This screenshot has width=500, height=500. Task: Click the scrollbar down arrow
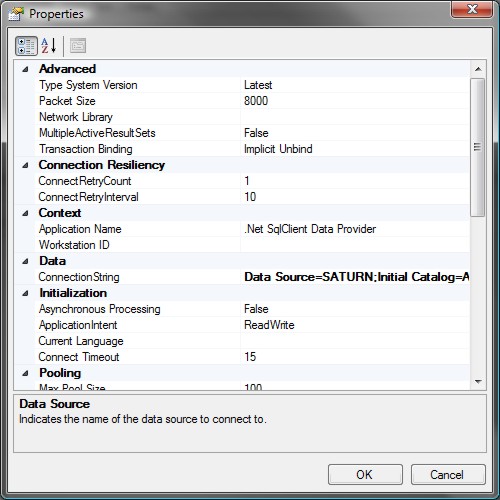click(x=478, y=382)
